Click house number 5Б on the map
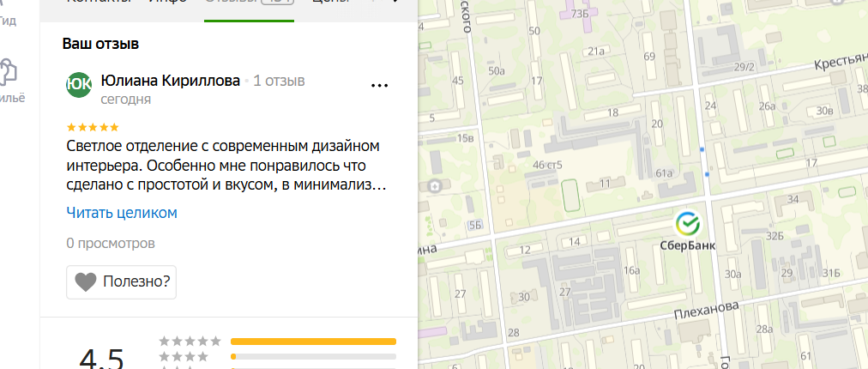The width and height of the screenshot is (868, 369). coord(475,225)
